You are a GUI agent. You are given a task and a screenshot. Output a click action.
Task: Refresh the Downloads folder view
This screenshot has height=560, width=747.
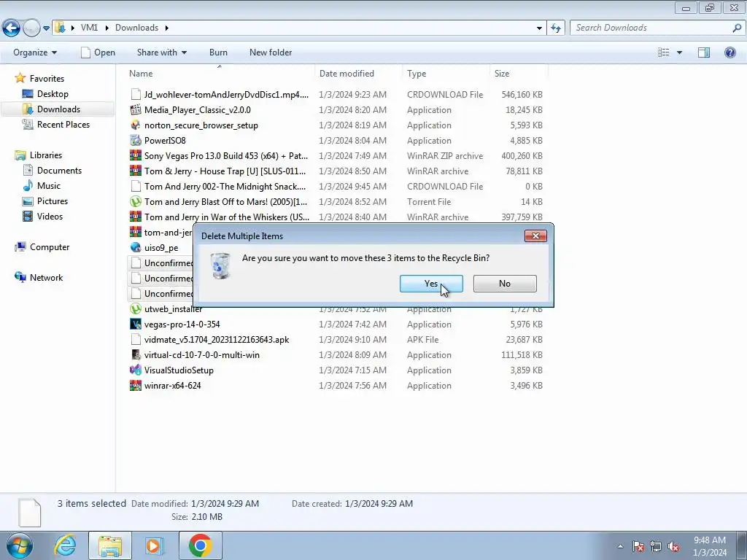click(556, 28)
